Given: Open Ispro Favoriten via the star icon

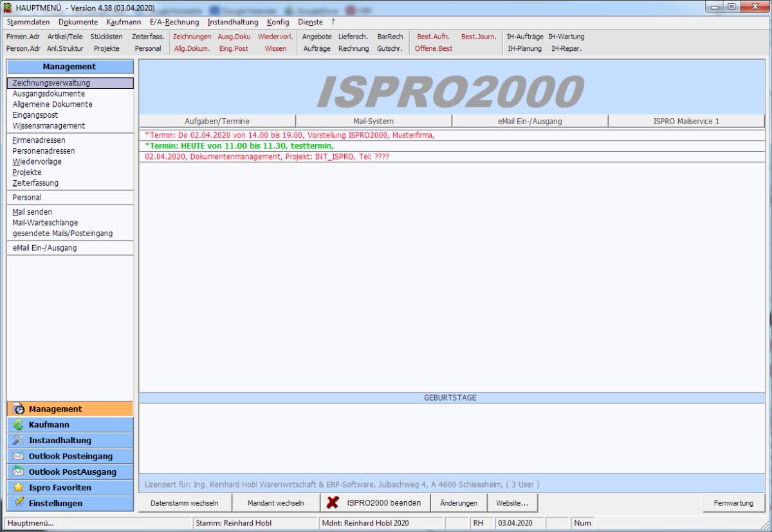Looking at the screenshot, I should [x=18, y=488].
